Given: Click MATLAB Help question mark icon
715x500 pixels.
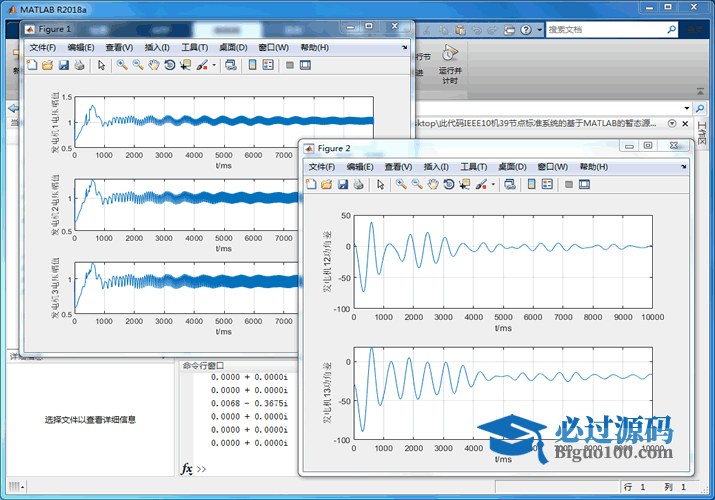Looking at the screenshot, I should tap(526, 30).
